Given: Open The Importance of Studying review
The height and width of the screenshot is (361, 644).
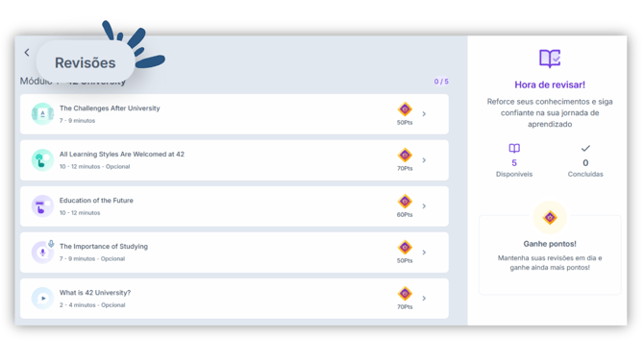Looking at the screenshot, I should pos(235,253).
